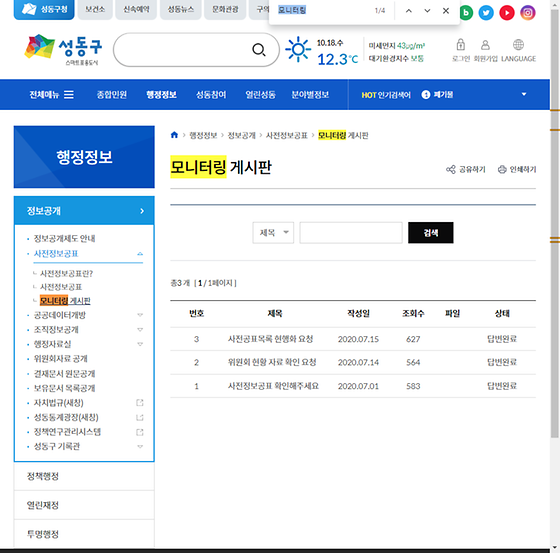
Task: Click the 정보공개 section chevron
Action: pyautogui.click(x=142, y=211)
